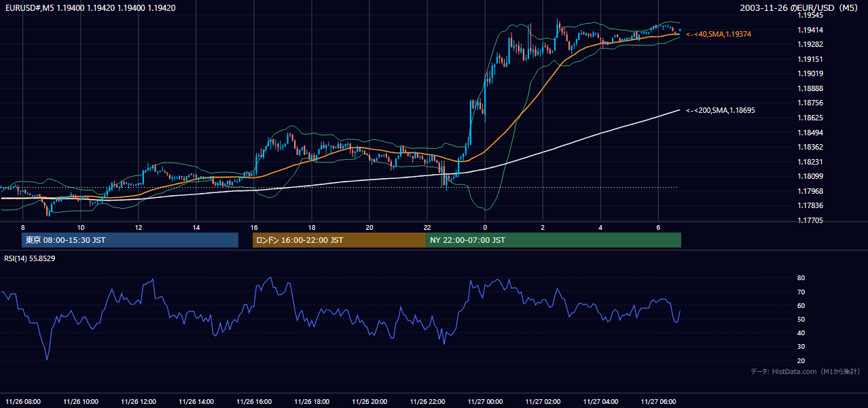Click the 11/27 02:00 time label
This screenshot has height=408, width=868.
coord(543,402)
